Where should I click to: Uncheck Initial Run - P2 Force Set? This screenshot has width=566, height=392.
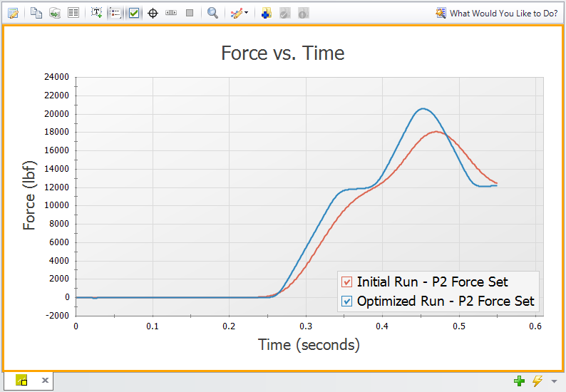point(346,282)
